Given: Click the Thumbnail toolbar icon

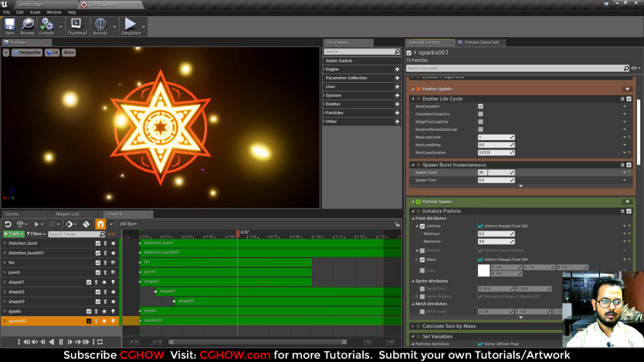Looking at the screenshot, I should (76, 25).
